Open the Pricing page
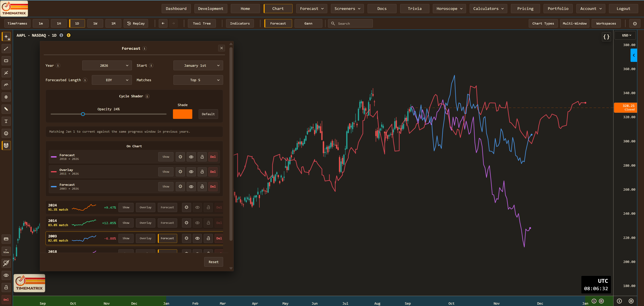The height and width of the screenshot is (306, 644). tap(525, 9)
